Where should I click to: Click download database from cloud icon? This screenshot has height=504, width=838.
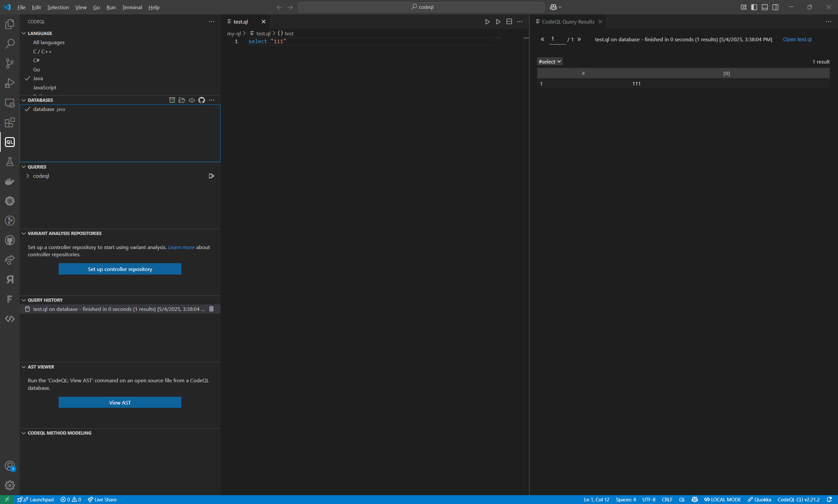pos(191,100)
